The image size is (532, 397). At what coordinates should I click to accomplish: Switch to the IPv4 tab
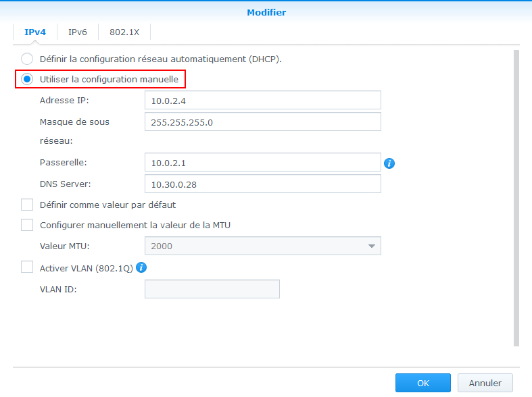pyautogui.click(x=35, y=32)
